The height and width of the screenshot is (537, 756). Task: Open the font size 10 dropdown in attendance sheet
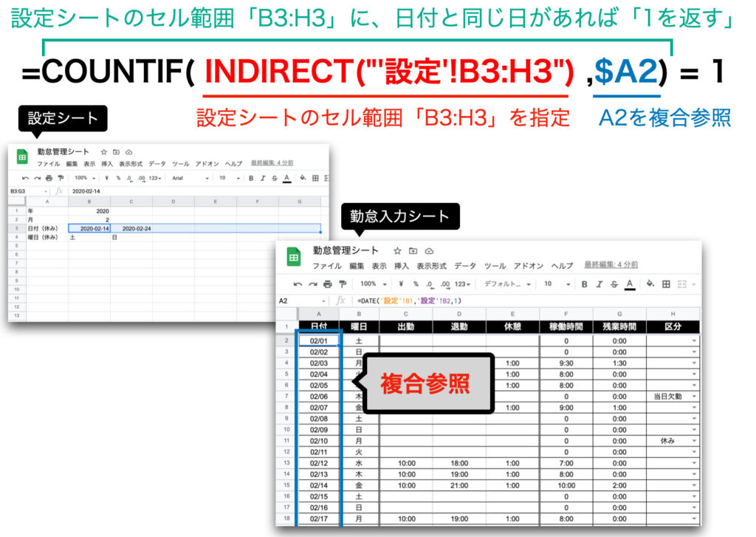click(x=557, y=284)
